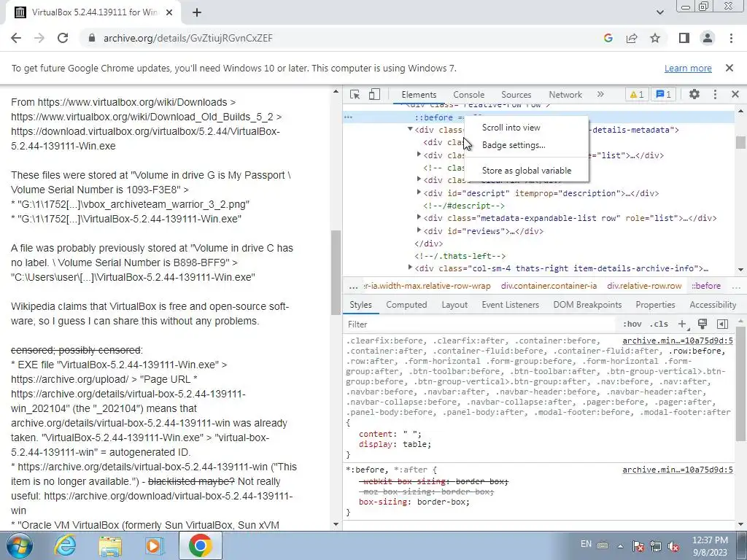Open the Event Listeners tab
Screen dimensions: 747x560
(510, 305)
